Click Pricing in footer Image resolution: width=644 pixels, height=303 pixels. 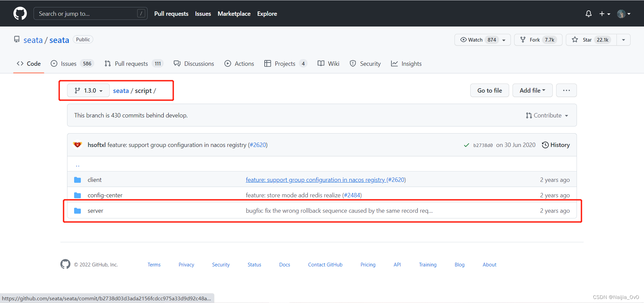coord(368,264)
